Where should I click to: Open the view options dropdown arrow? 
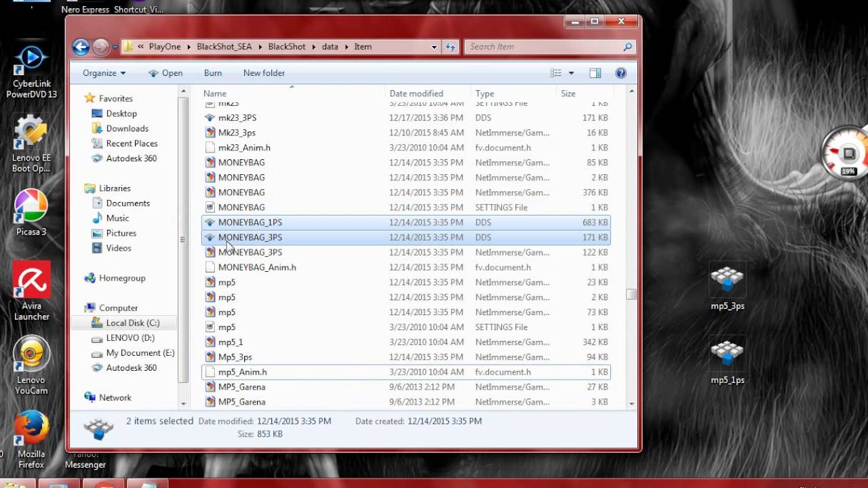571,73
